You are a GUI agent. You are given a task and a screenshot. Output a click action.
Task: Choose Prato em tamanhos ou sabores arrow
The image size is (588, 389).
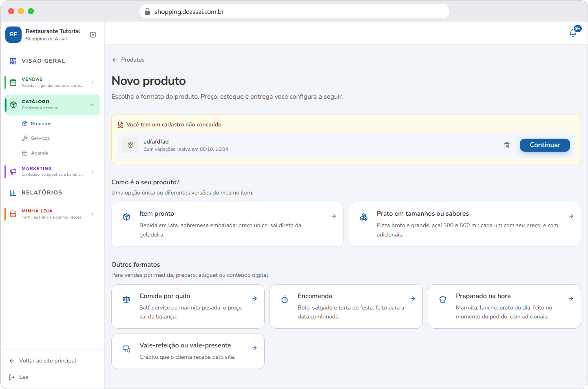(571, 216)
